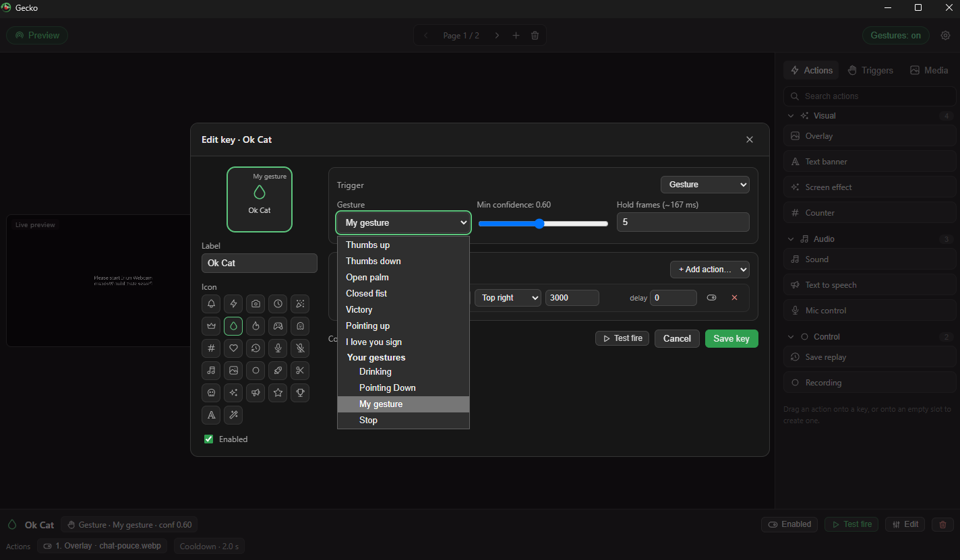
Task: Choose the history rewind clock icon
Action: click(x=256, y=348)
